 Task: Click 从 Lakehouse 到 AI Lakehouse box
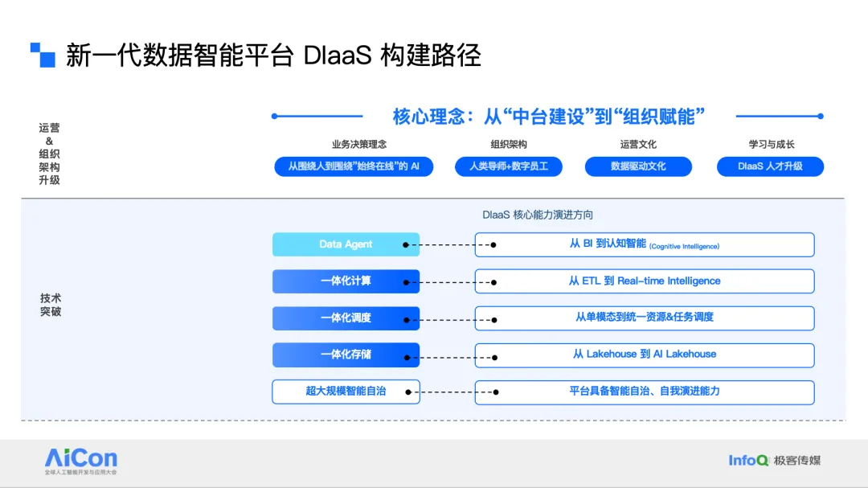point(645,355)
